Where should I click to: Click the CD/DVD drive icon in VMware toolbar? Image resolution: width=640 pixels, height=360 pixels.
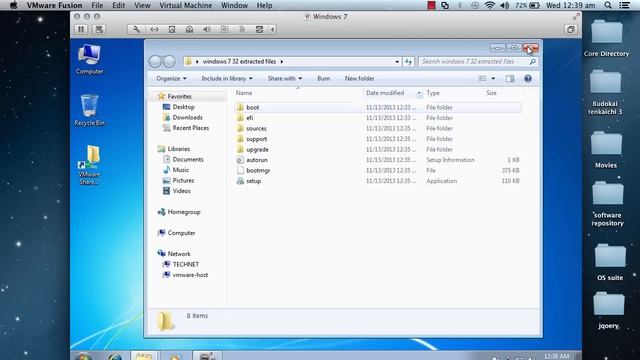tap(189, 29)
